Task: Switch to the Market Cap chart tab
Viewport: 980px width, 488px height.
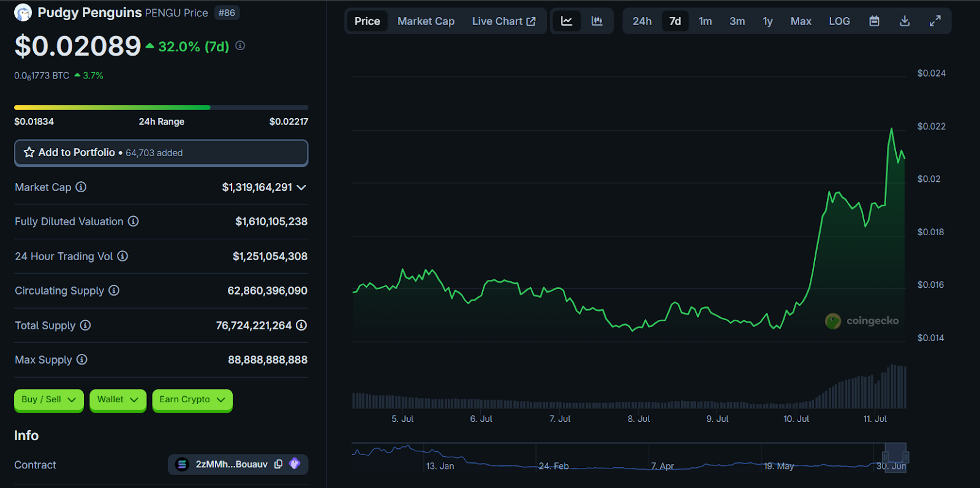Action: [426, 21]
